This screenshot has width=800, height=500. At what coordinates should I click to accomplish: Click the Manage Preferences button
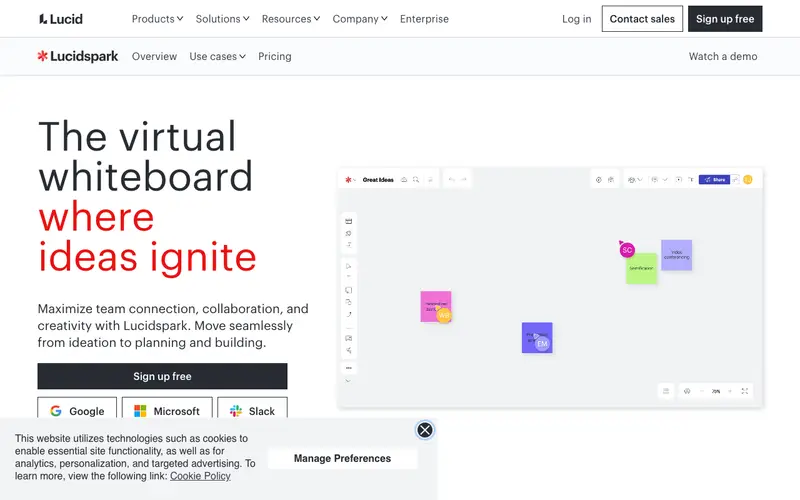(342, 458)
